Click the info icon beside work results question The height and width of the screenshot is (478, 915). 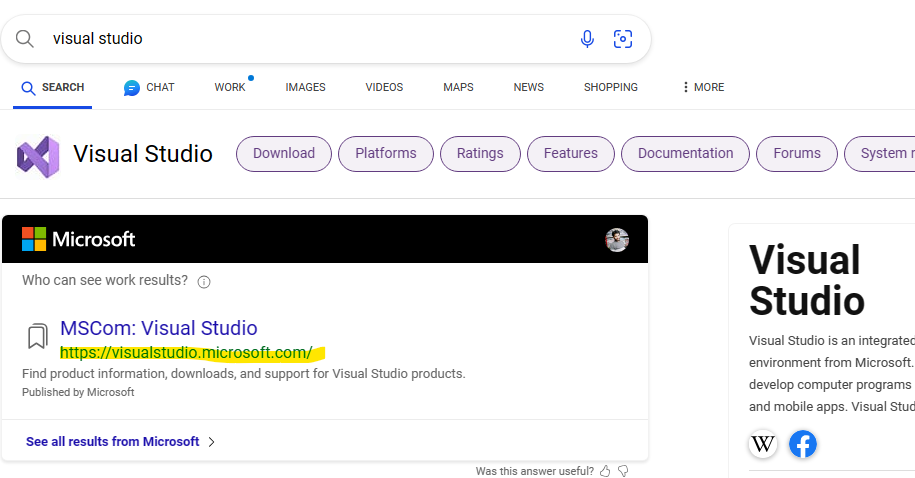click(x=204, y=282)
